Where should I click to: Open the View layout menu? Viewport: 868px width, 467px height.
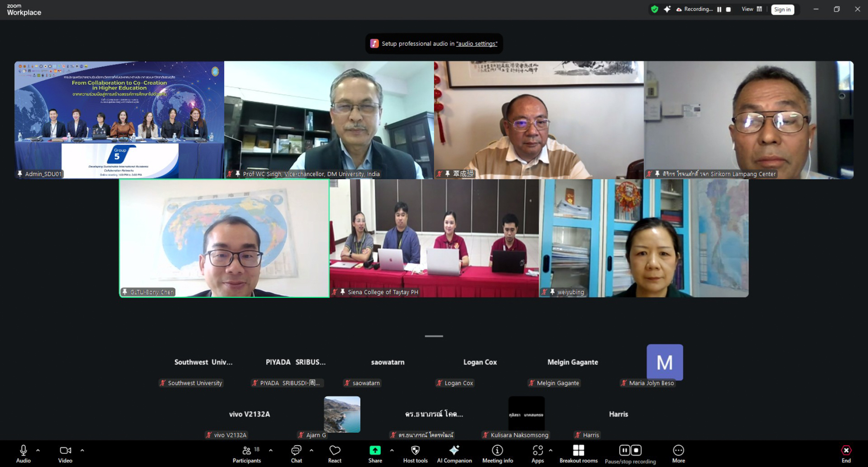coord(752,9)
